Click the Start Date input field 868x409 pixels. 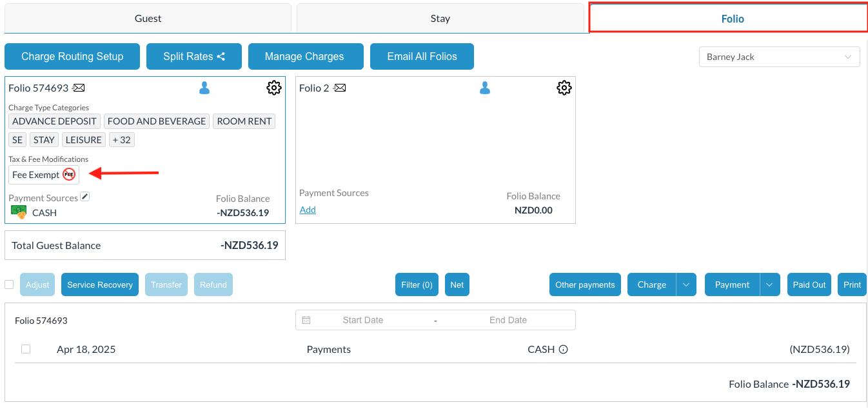(x=362, y=320)
